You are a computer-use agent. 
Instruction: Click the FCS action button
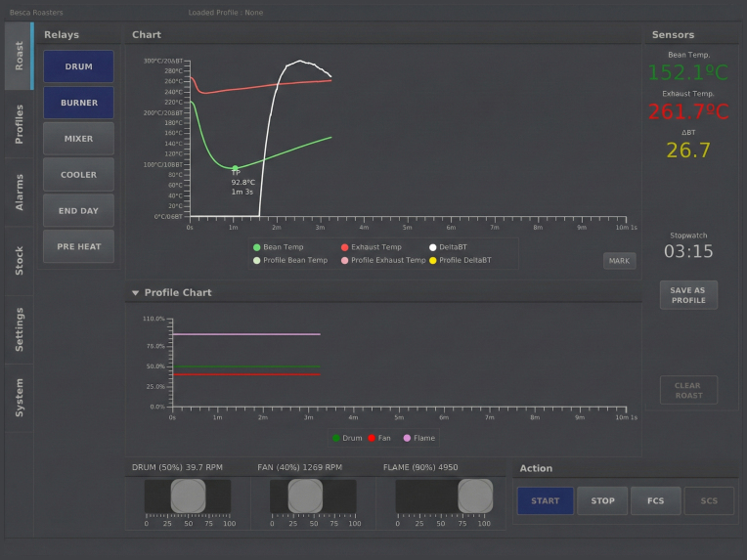point(655,501)
